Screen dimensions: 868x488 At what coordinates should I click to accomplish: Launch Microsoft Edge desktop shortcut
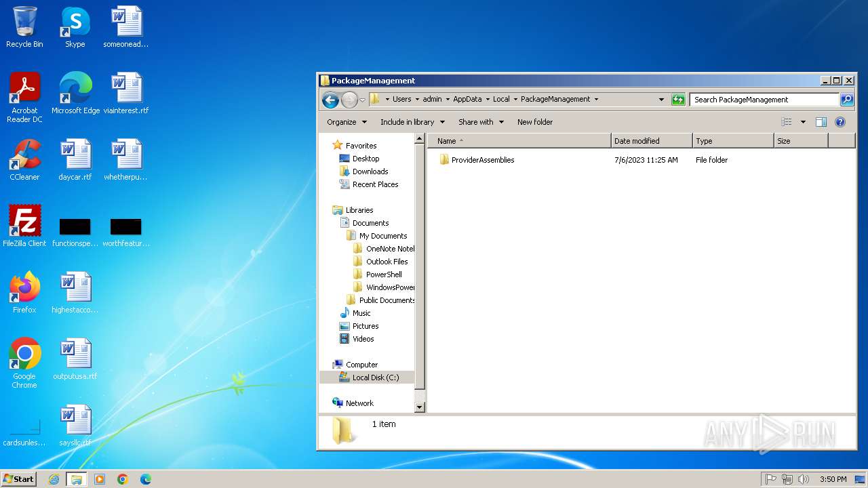coord(75,94)
